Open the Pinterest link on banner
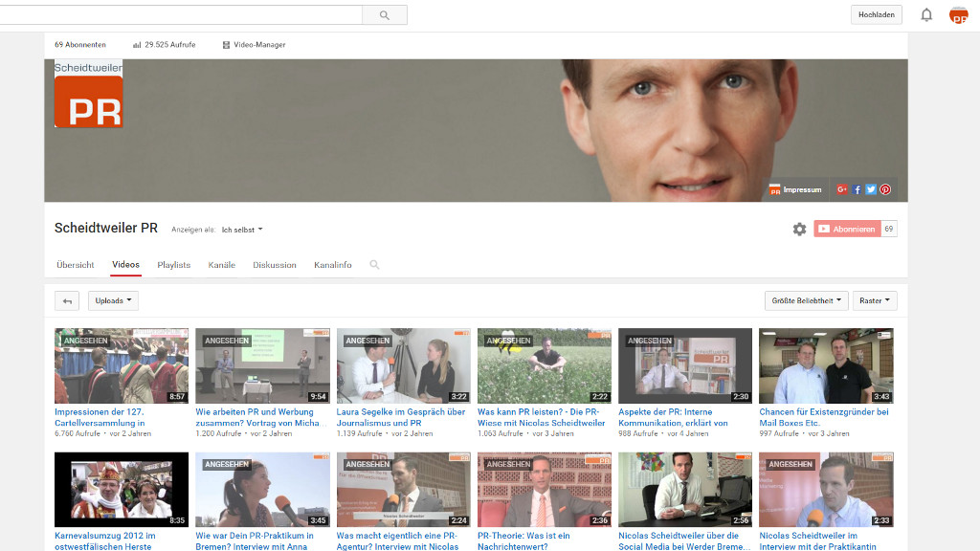980x551 pixels. 885,189
